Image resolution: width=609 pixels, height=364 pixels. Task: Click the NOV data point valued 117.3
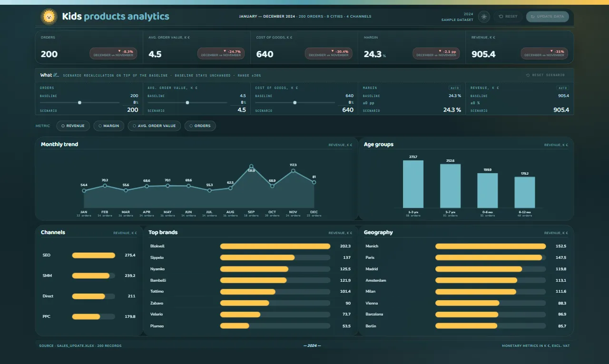[x=293, y=171]
